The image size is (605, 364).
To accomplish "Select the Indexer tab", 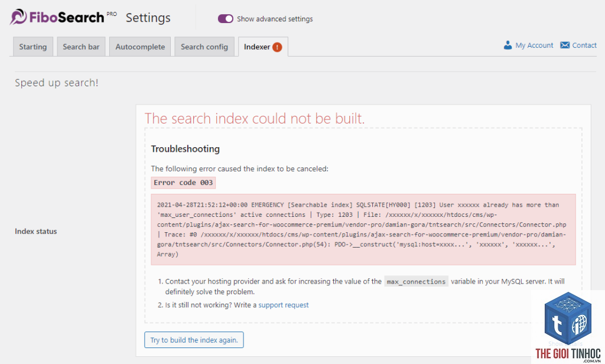I will coord(263,47).
